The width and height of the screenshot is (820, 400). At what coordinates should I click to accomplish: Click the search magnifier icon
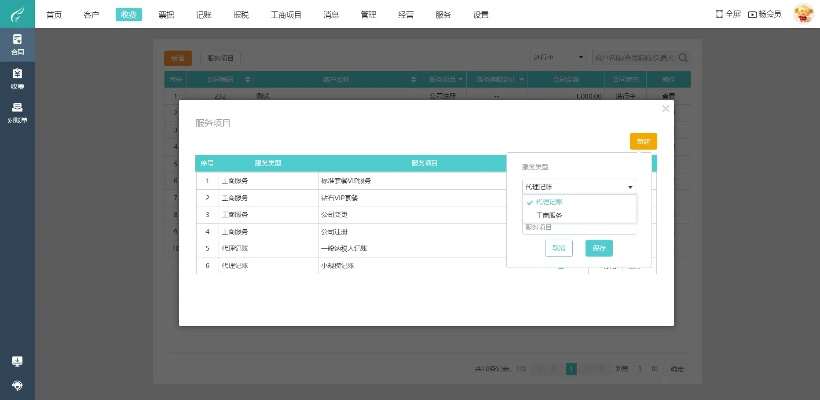tap(684, 58)
